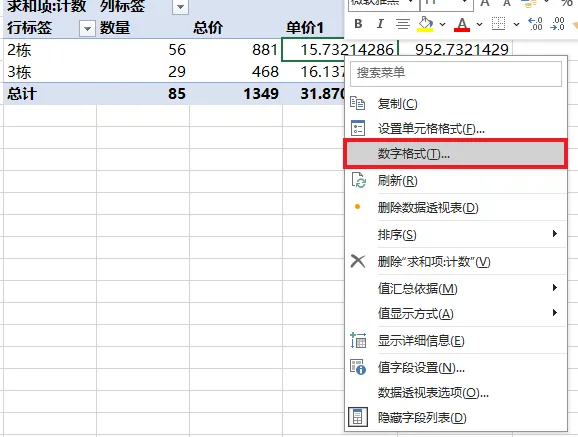Choose 隐藏字段列表(D) menu item

456,417
